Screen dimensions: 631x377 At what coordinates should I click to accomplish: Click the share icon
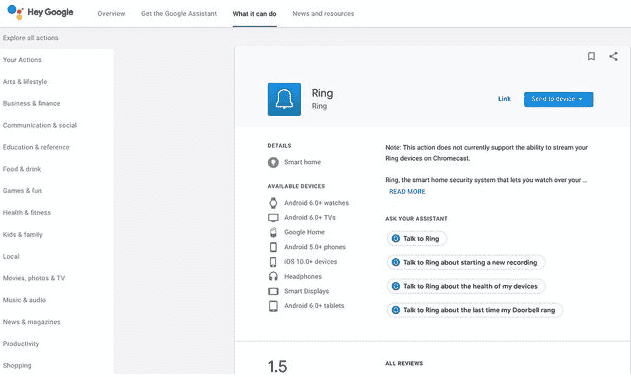tap(613, 56)
